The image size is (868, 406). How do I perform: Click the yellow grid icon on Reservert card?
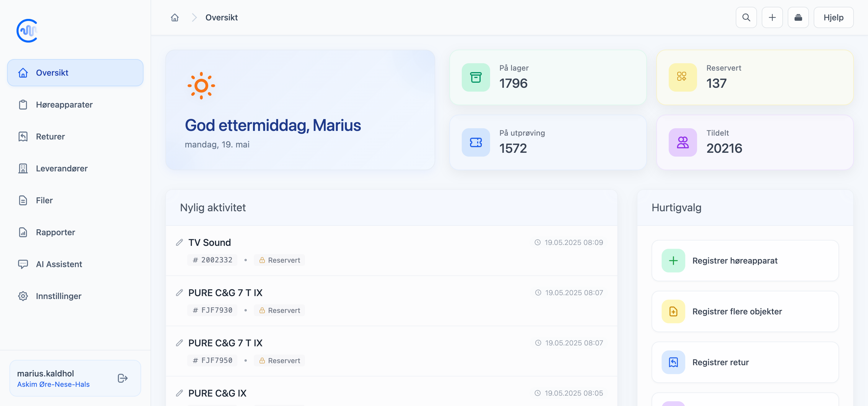coord(682,77)
